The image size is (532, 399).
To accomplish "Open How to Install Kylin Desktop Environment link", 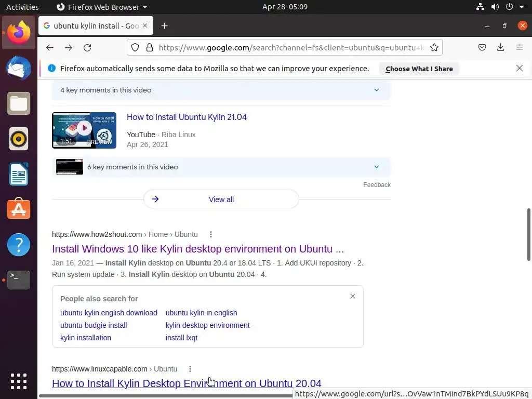I will 187,383.
